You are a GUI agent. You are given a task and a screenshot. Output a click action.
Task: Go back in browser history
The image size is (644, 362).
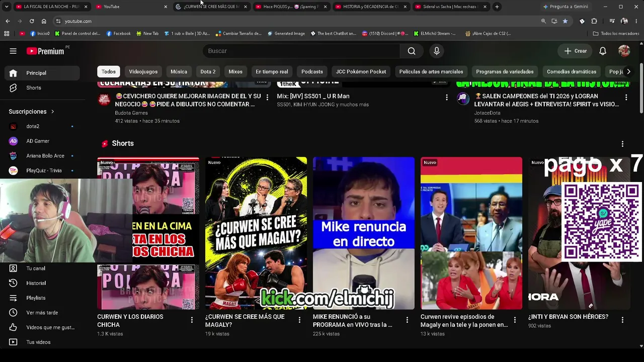click(x=8, y=21)
